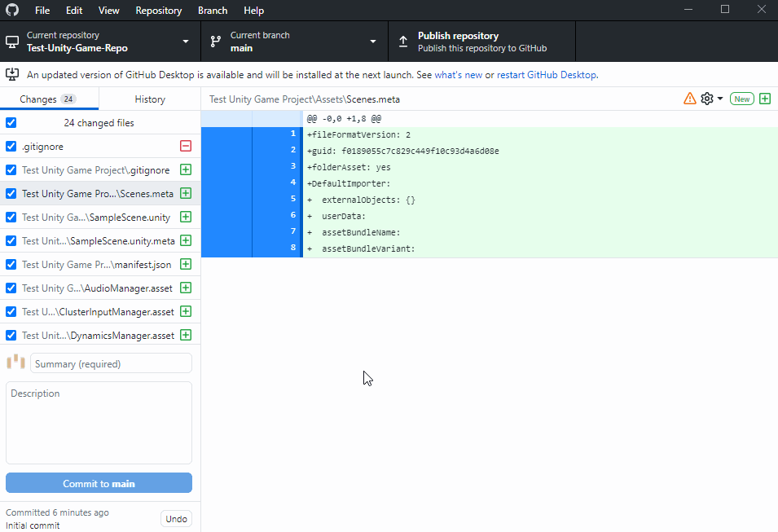Uncheck the SampleScene.unity file checkbox
Screen dimensions: 778x532
click(x=11, y=218)
